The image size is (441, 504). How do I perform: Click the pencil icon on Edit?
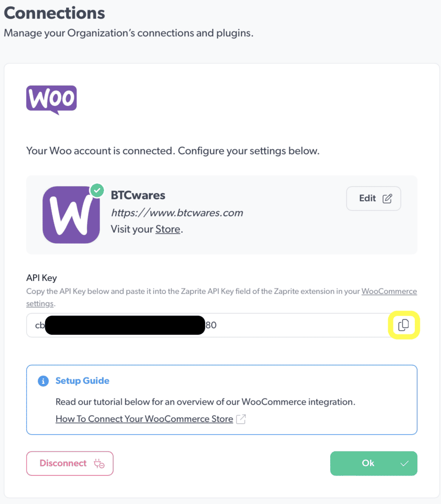click(x=388, y=198)
